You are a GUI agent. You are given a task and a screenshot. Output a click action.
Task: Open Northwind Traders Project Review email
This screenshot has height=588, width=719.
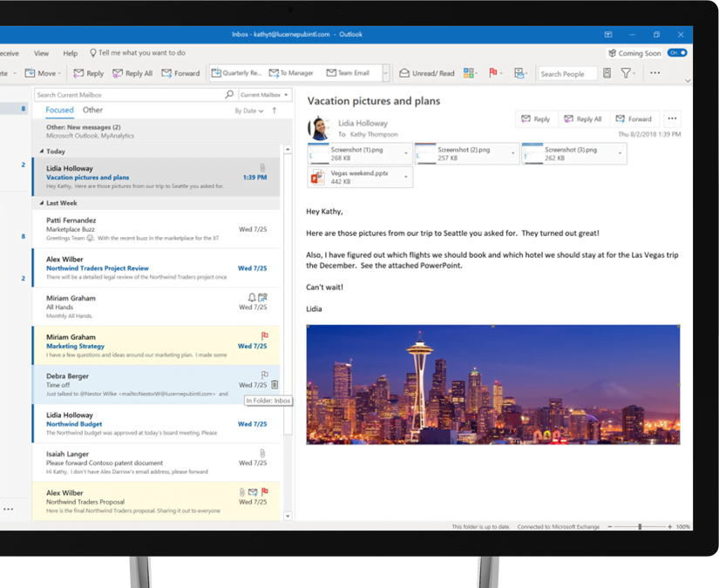156,268
